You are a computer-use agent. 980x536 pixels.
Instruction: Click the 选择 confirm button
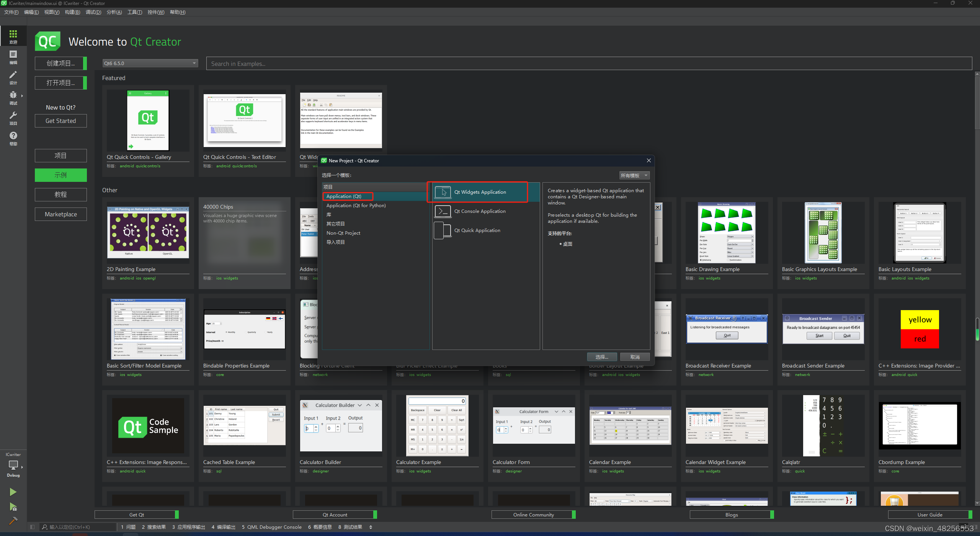point(601,356)
